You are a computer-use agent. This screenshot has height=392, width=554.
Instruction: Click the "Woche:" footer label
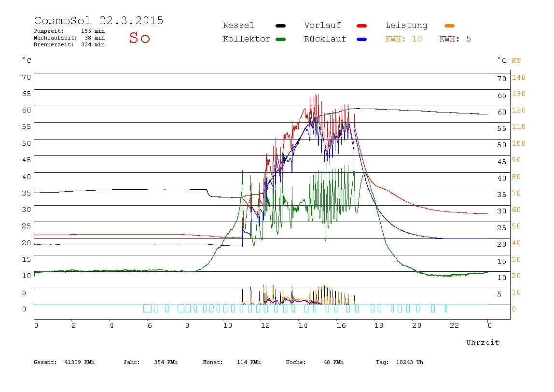click(x=296, y=362)
